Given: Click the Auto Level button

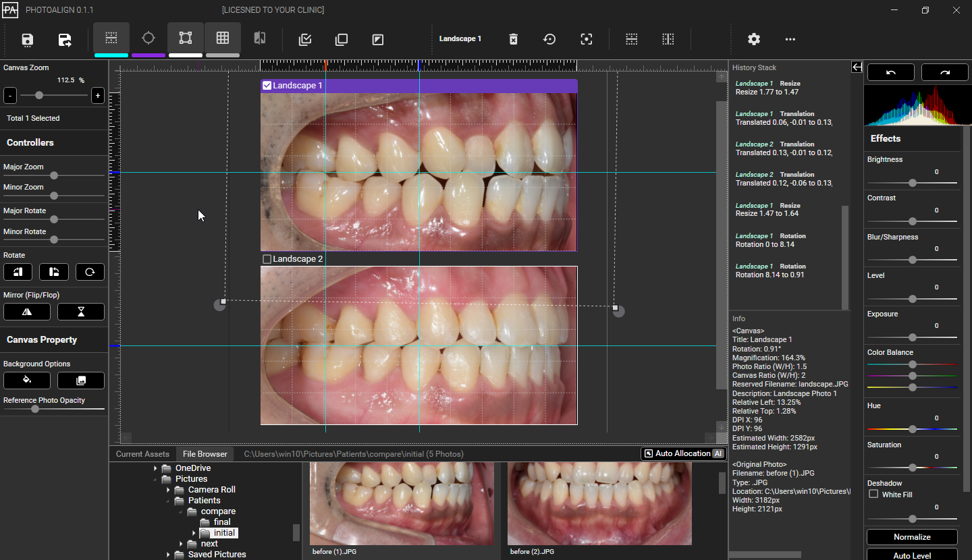Looking at the screenshot, I should click(x=912, y=555).
